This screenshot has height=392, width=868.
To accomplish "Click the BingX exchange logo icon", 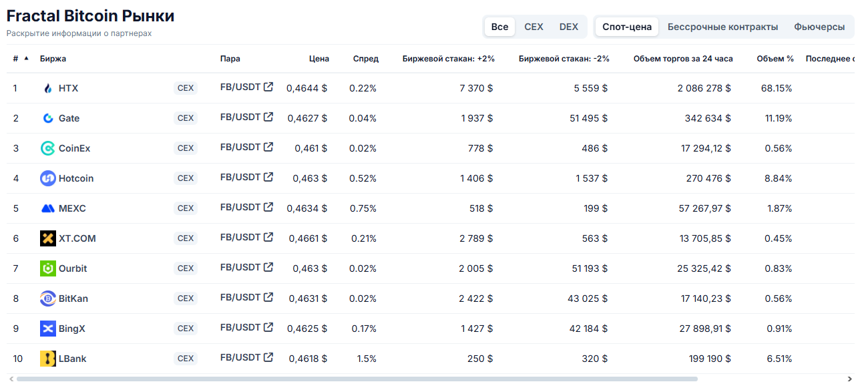I will pyautogui.click(x=48, y=329).
